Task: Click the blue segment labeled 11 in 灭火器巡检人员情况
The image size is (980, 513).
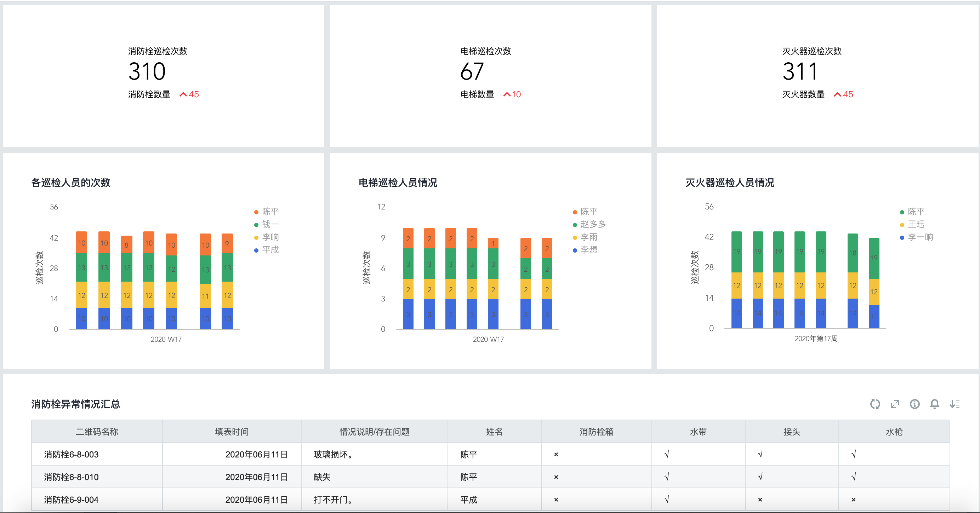Action: click(874, 316)
